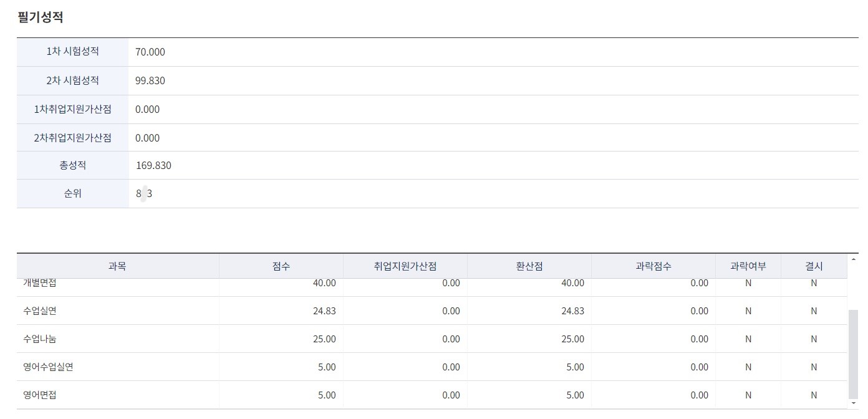Select the 수업실연 row
This screenshot has width=868, height=419.
(40, 311)
